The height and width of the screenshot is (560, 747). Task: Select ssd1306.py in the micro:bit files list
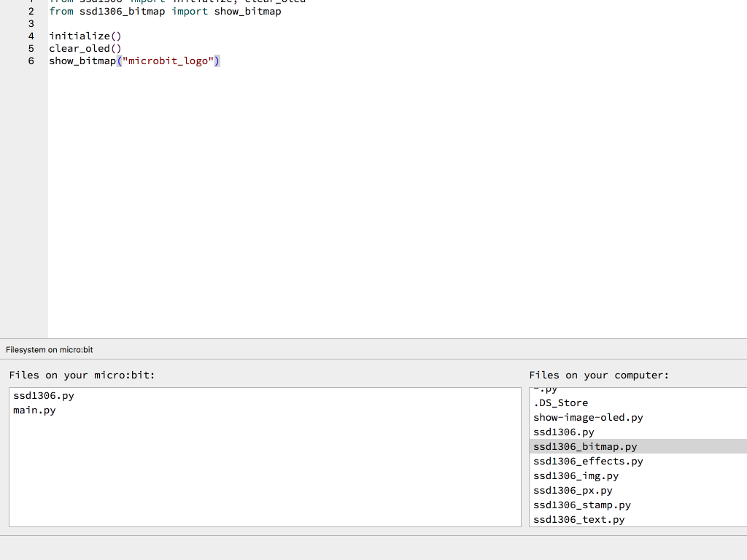[44, 396]
